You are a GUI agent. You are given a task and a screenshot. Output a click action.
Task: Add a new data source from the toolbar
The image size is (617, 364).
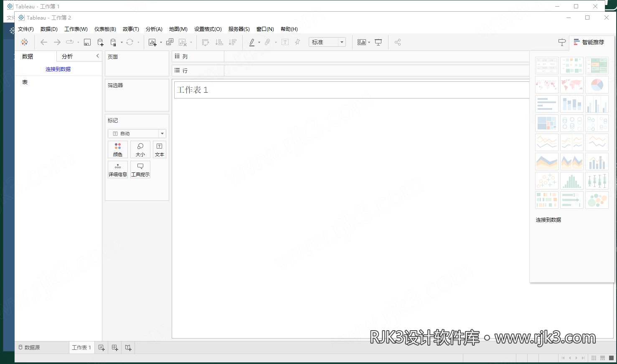tap(100, 42)
